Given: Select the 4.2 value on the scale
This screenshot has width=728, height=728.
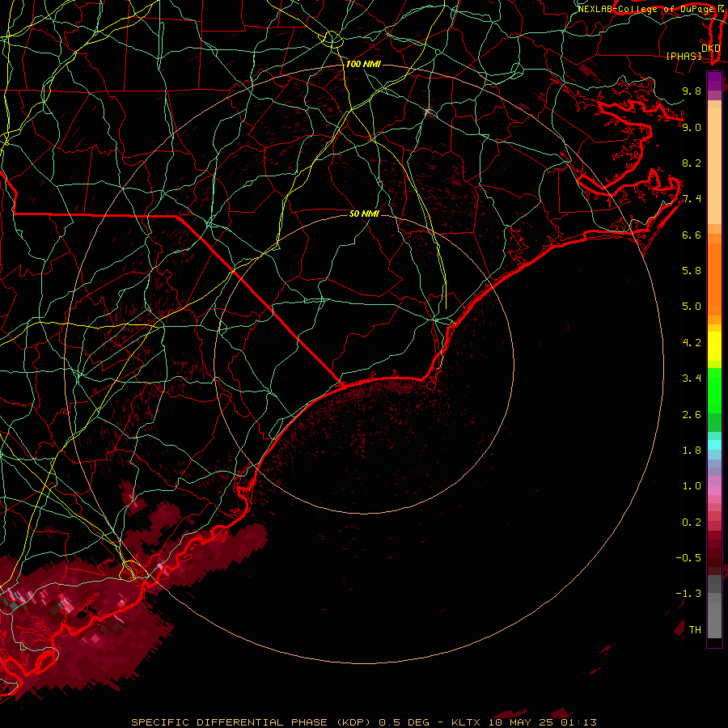Looking at the screenshot, I should click(692, 343).
